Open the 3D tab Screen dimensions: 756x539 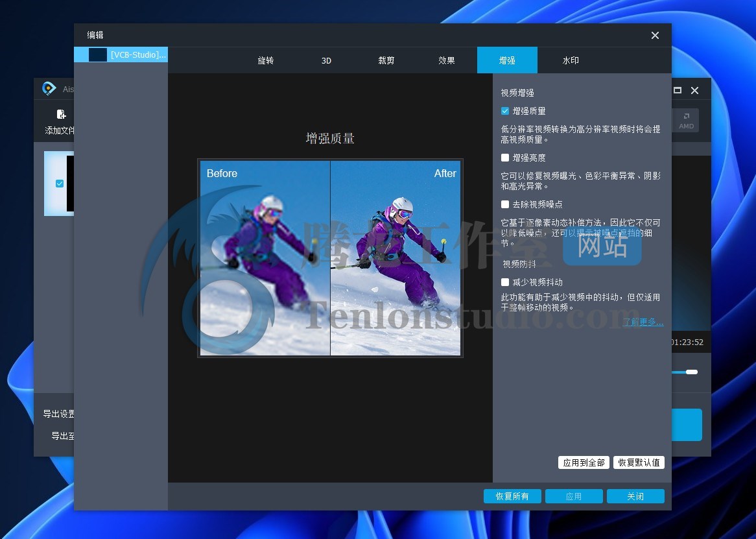click(x=326, y=60)
